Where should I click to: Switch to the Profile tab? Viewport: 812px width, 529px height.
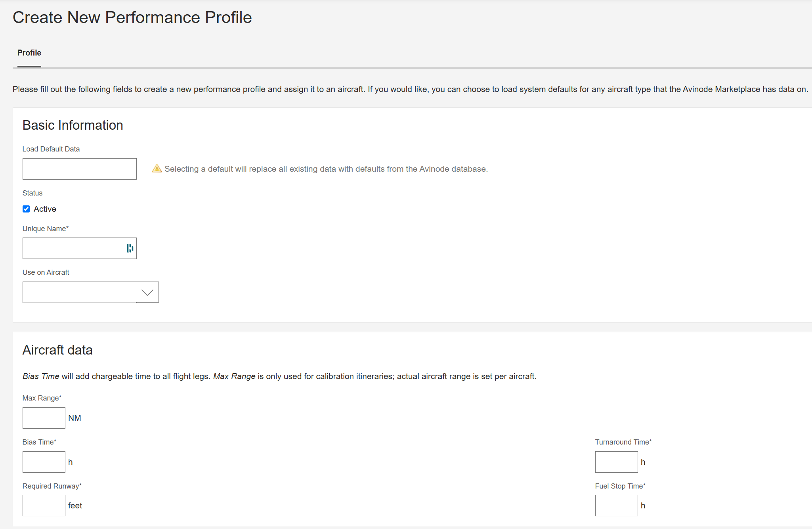tap(29, 53)
